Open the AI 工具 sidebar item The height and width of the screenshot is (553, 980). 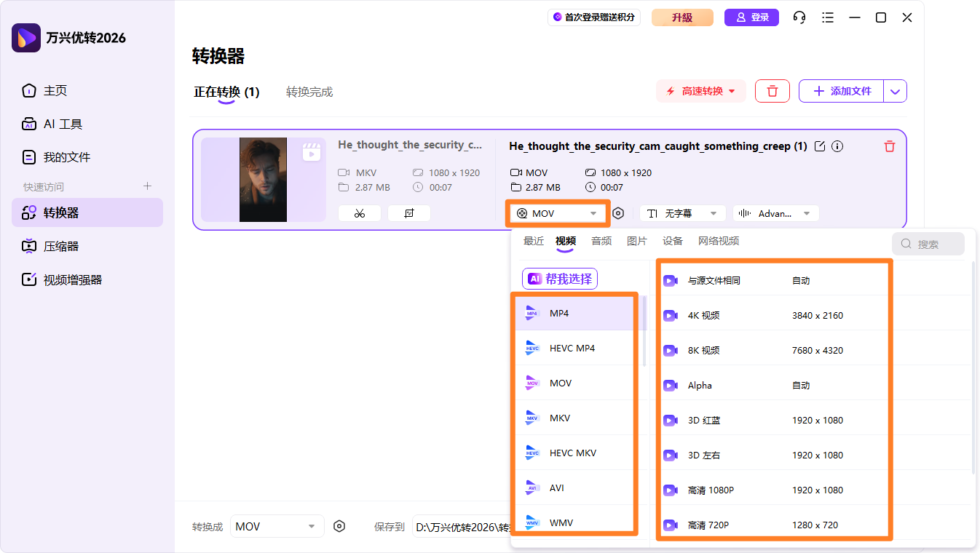tap(63, 124)
